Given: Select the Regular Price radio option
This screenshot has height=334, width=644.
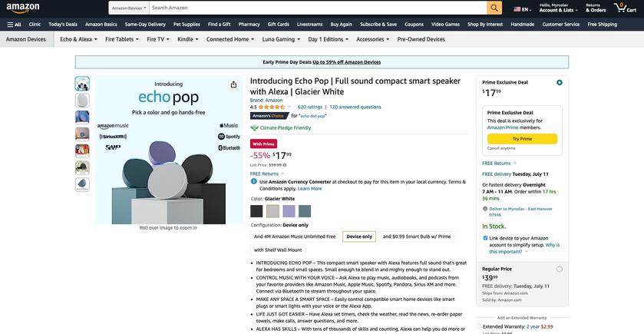Looking at the screenshot, I should click(559, 269).
